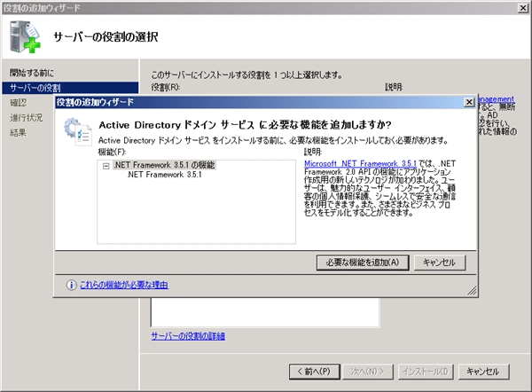Close the main wizard window
532x392 pixels.
[x=523, y=8]
